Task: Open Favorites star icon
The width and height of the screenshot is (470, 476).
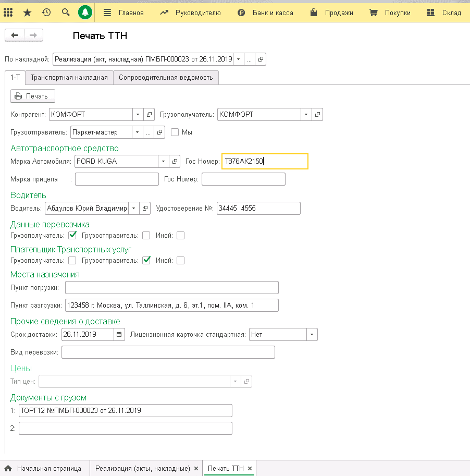Action: point(27,13)
